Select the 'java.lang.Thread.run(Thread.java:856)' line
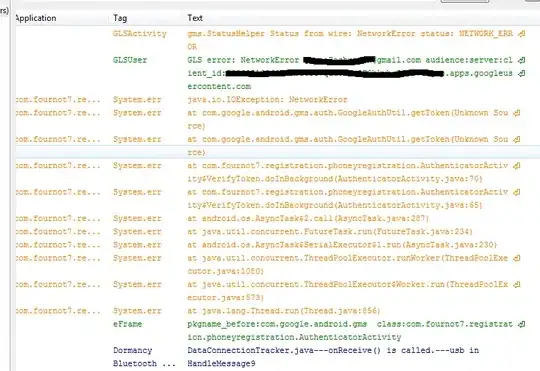Screen dimensions: 540x371 [x=284, y=311]
